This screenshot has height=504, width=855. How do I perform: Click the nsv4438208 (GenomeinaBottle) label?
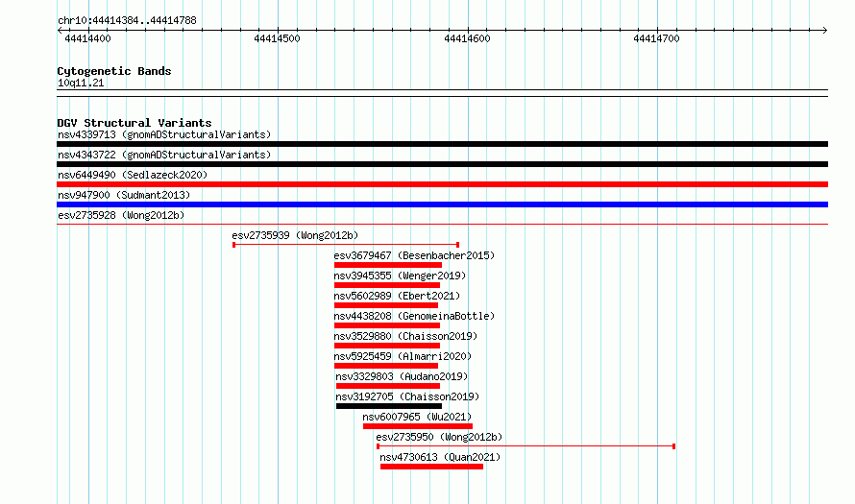coord(414,316)
